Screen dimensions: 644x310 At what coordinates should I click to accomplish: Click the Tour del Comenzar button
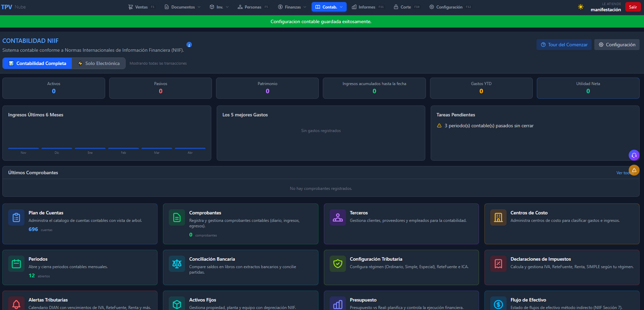564,45
